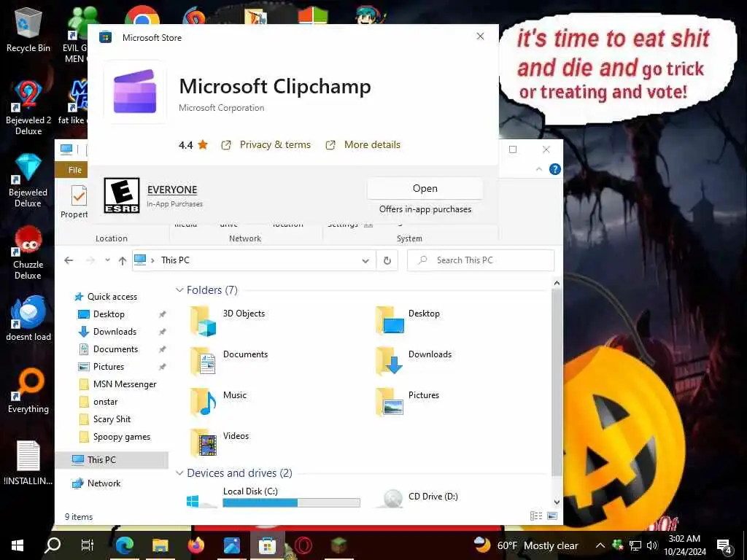Open the Videos folder

click(220, 443)
